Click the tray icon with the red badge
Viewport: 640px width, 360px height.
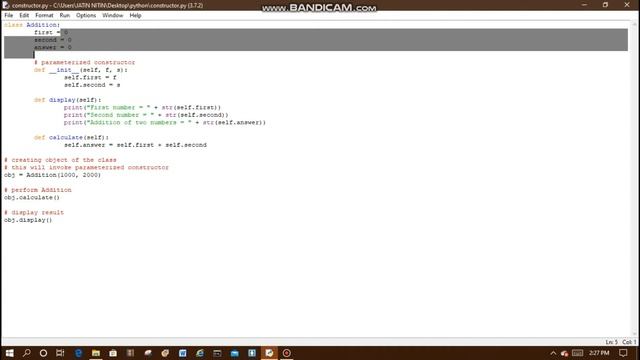pyautogui.click(x=564, y=353)
